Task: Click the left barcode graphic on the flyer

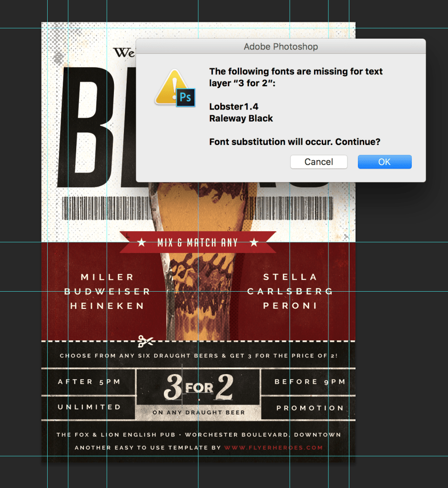Action: [x=106, y=208]
